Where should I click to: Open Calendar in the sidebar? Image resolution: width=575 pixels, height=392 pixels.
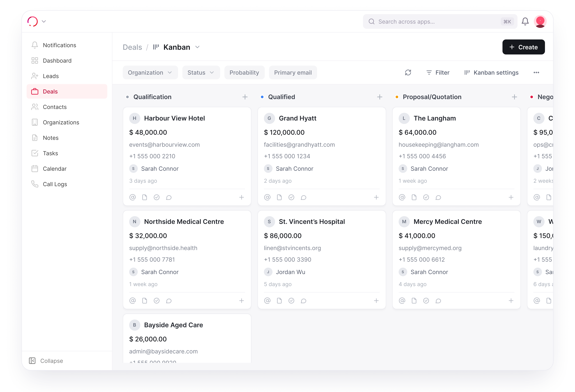(67, 169)
